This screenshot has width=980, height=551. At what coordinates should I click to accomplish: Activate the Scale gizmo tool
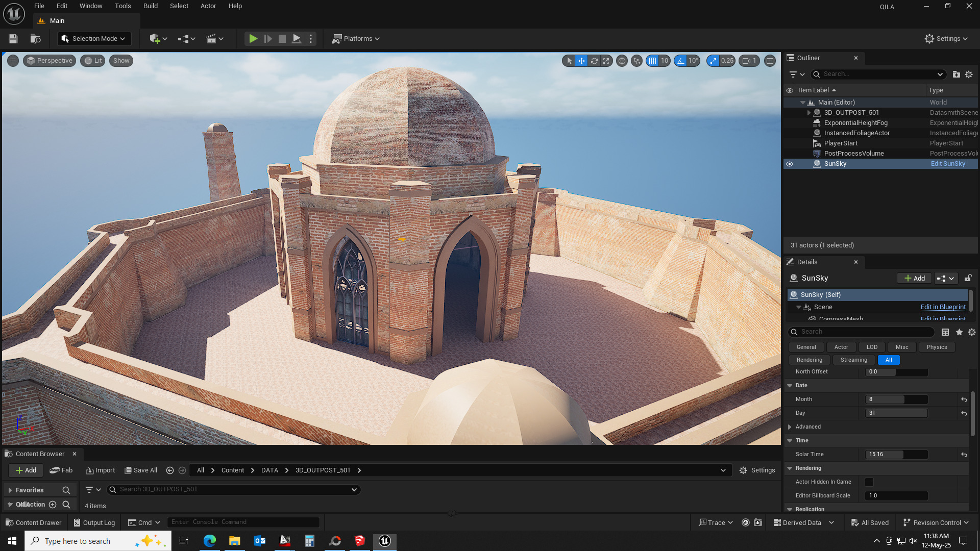[606, 61]
